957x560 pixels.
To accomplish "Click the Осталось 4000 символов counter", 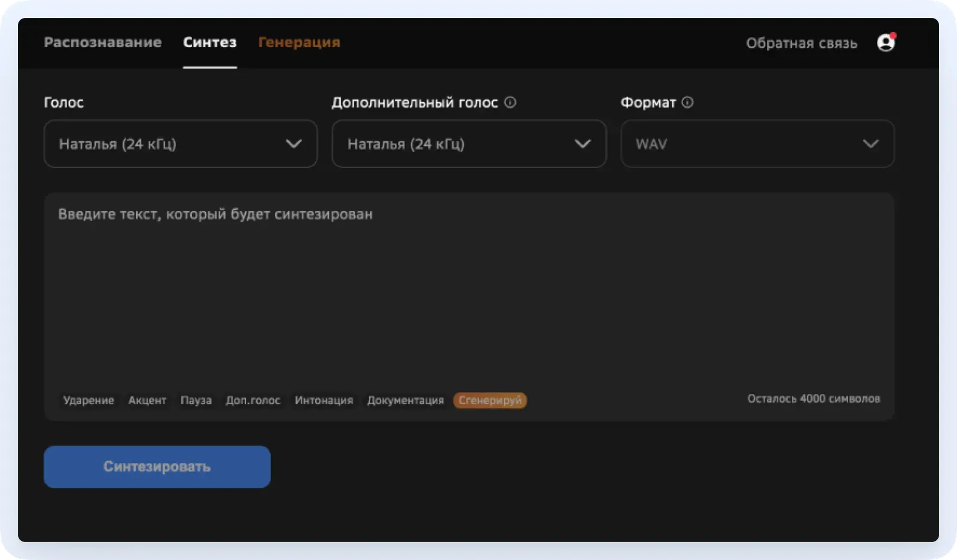I will pos(813,399).
